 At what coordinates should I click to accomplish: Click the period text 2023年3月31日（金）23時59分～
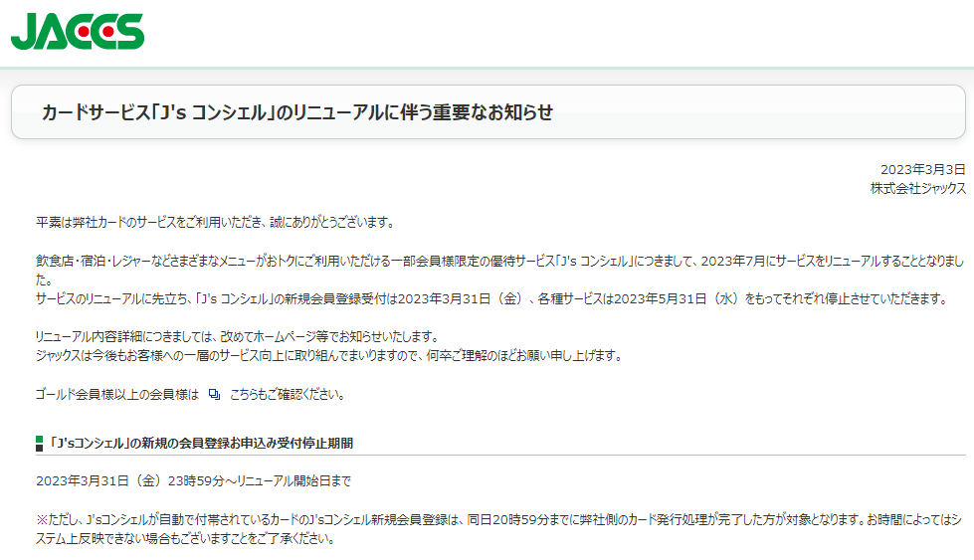(193, 481)
